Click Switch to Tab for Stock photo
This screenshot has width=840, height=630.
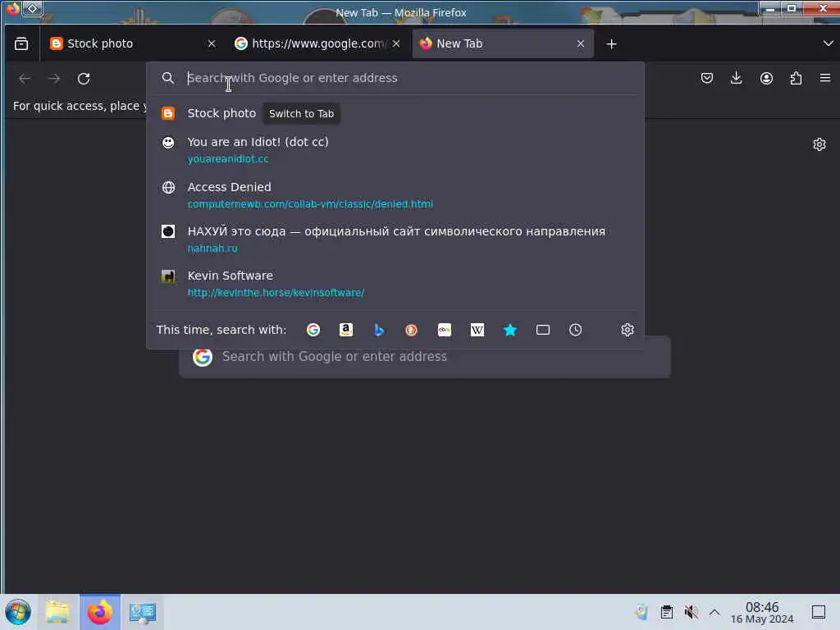302,113
